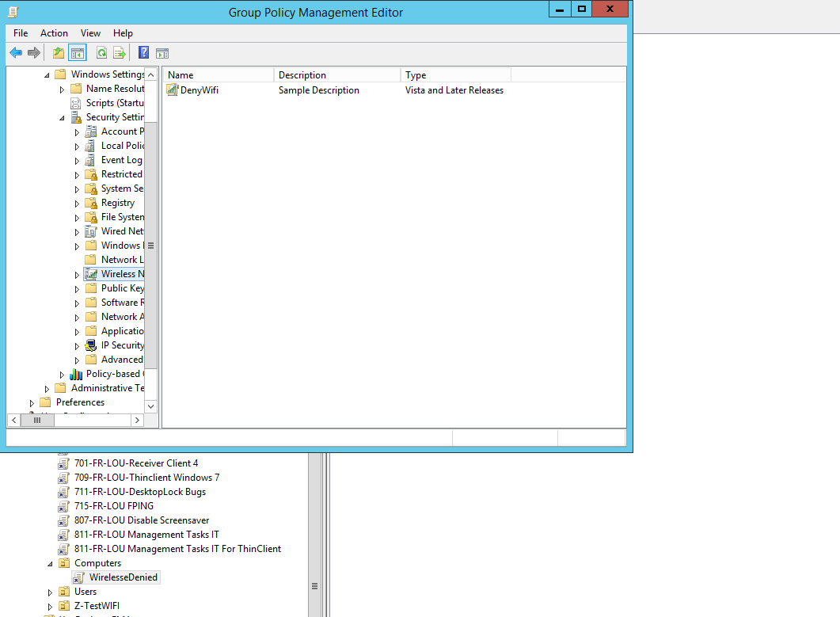The height and width of the screenshot is (617, 840).
Task: Open the Action menu
Action: point(54,33)
